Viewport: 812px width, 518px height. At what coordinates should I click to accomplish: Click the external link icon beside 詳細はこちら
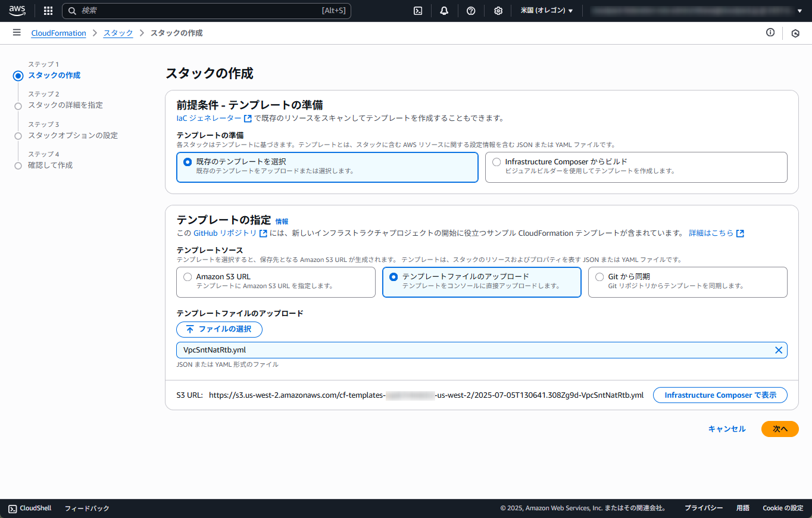[740, 233]
